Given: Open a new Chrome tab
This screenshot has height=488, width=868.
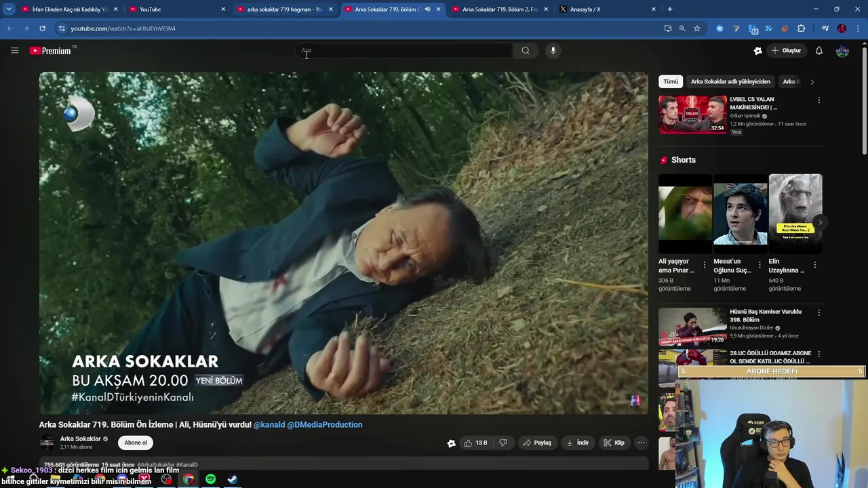Looking at the screenshot, I should [670, 9].
